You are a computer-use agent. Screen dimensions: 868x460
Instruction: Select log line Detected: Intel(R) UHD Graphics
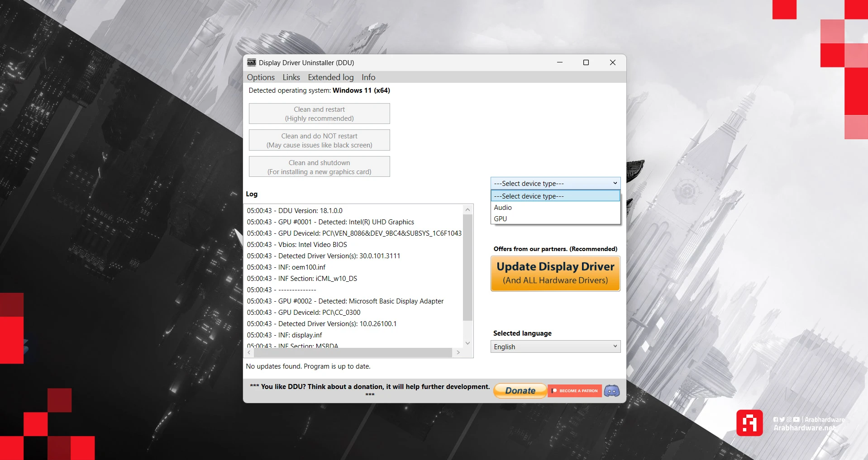point(330,222)
